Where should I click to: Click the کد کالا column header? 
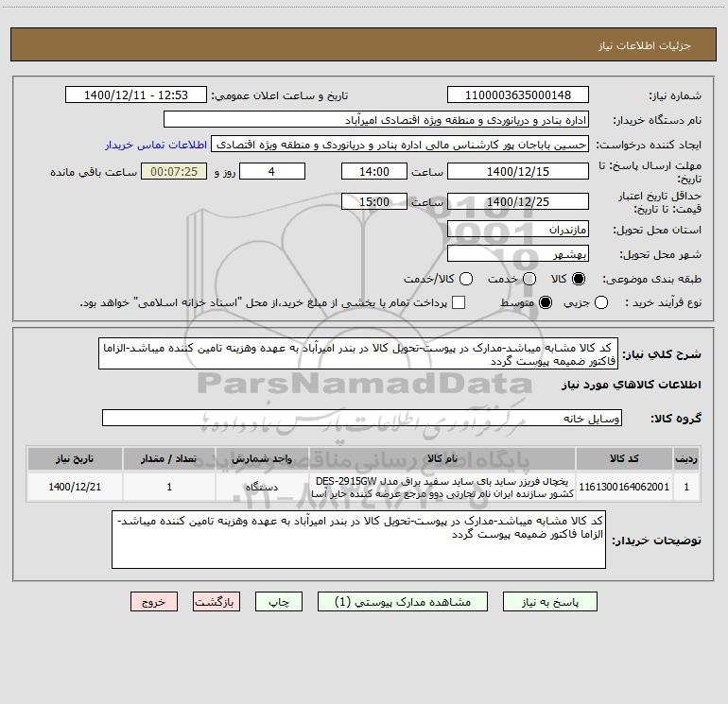624,458
